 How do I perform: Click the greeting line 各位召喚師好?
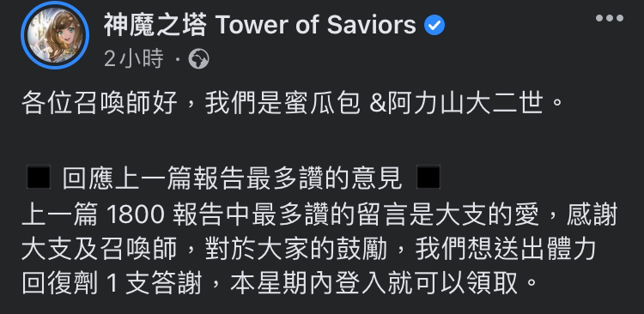click(100, 103)
